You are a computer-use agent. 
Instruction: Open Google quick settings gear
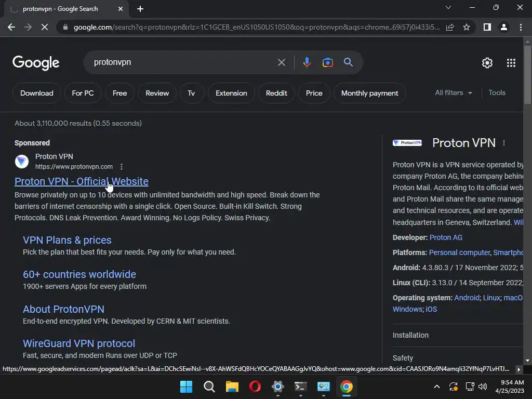(487, 63)
